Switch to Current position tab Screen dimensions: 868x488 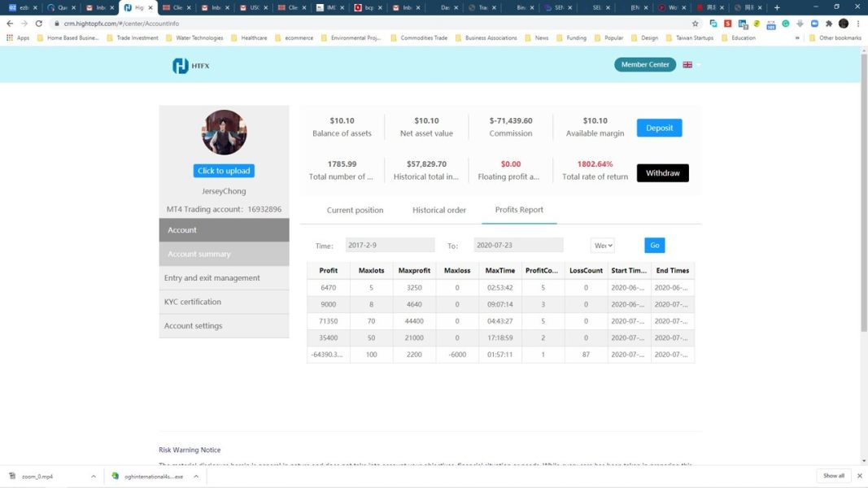click(x=355, y=210)
